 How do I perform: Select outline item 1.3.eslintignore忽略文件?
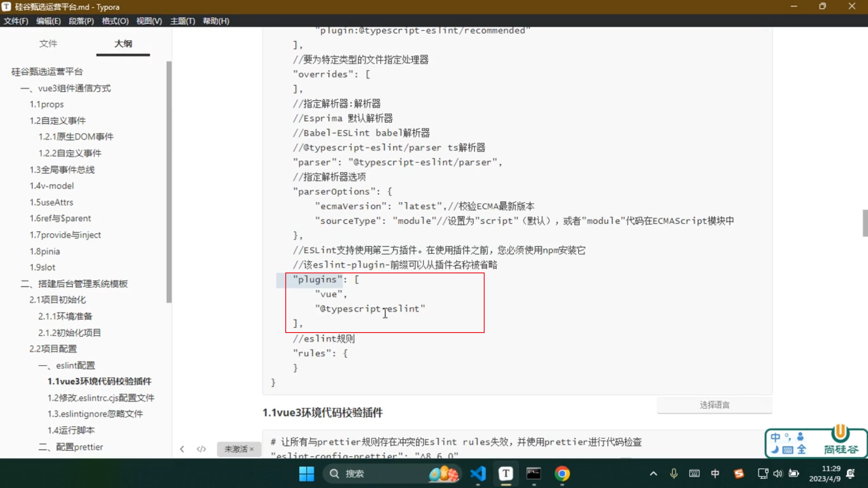click(x=95, y=414)
